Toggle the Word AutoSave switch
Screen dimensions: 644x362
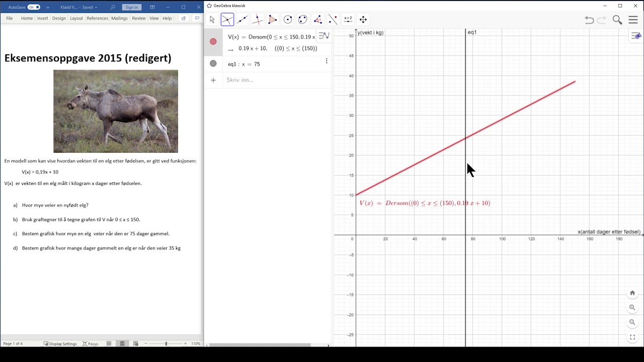tap(34, 7)
